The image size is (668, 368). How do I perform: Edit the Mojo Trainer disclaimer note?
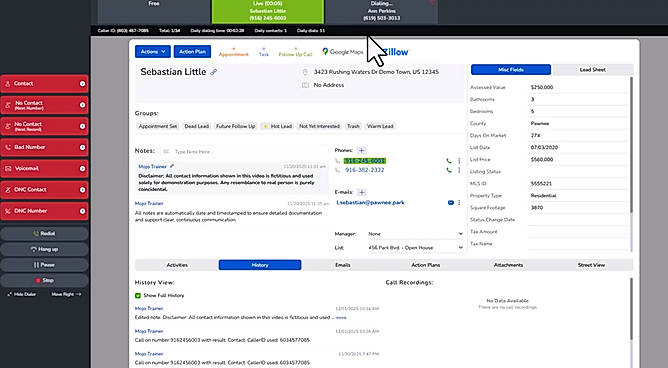tap(172, 166)
